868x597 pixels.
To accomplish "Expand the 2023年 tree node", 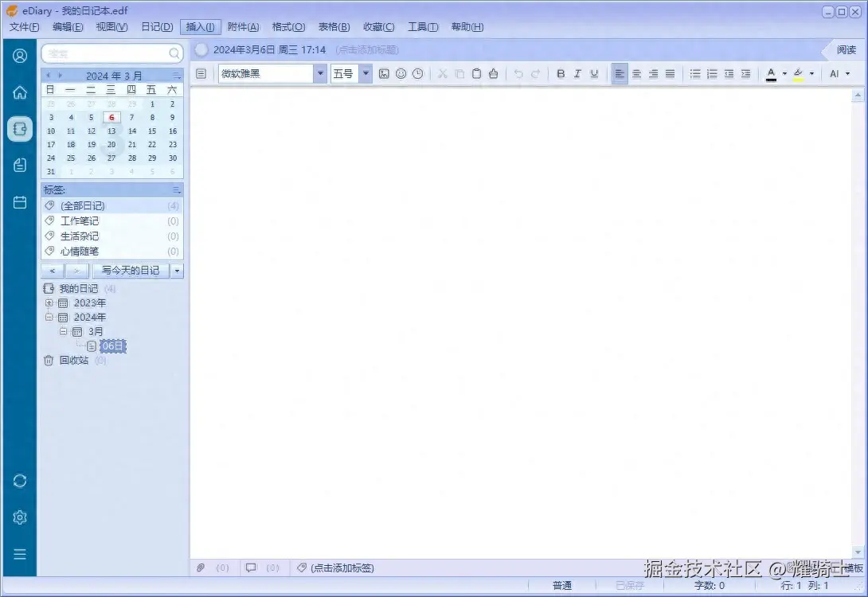I will click(x=49, y=302).
